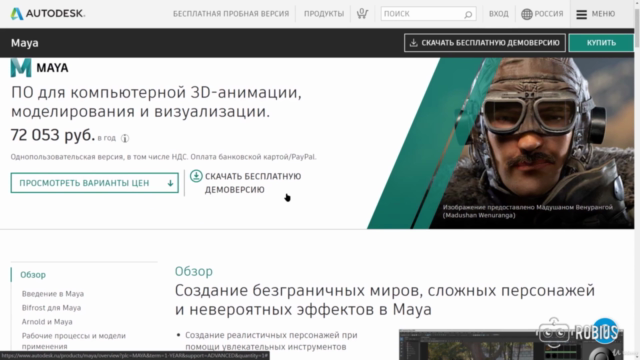Click the Autodesk logo
This screenshot has height=360, width=640.
click(x=48, y=13)
